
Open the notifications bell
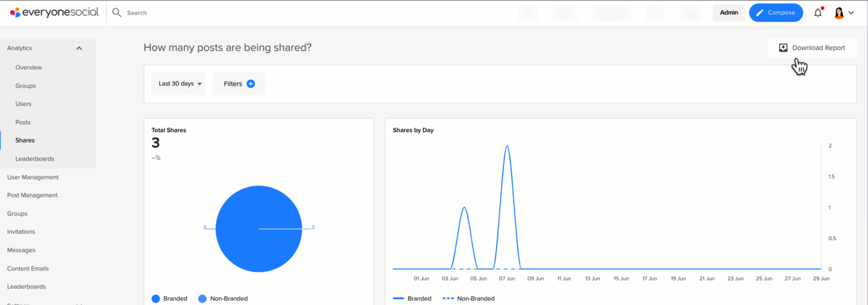[x=818, y=12]
